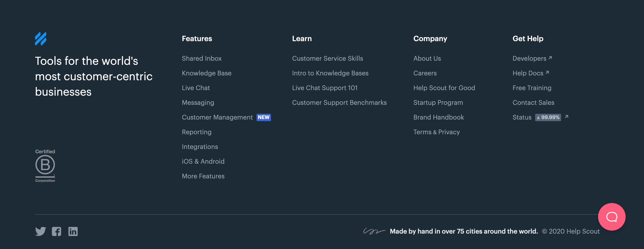Open the Developers external link
644x249 pixels.
point(532,58)
